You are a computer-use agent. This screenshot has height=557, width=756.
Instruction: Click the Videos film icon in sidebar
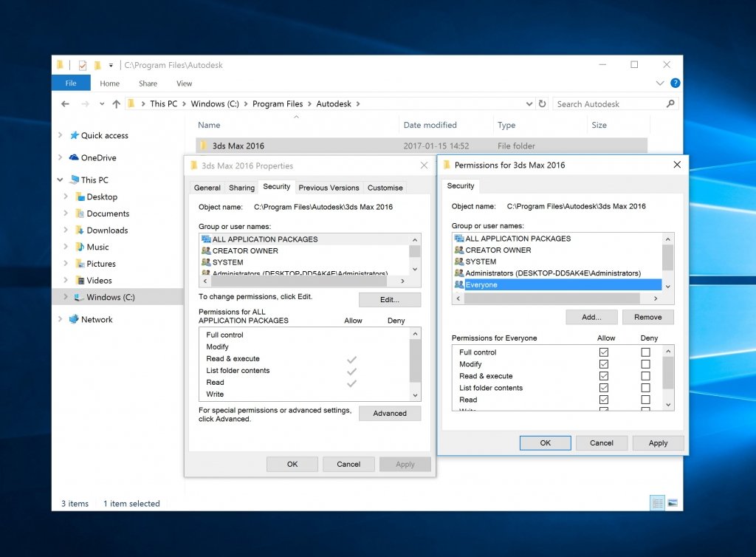[80, 281]
